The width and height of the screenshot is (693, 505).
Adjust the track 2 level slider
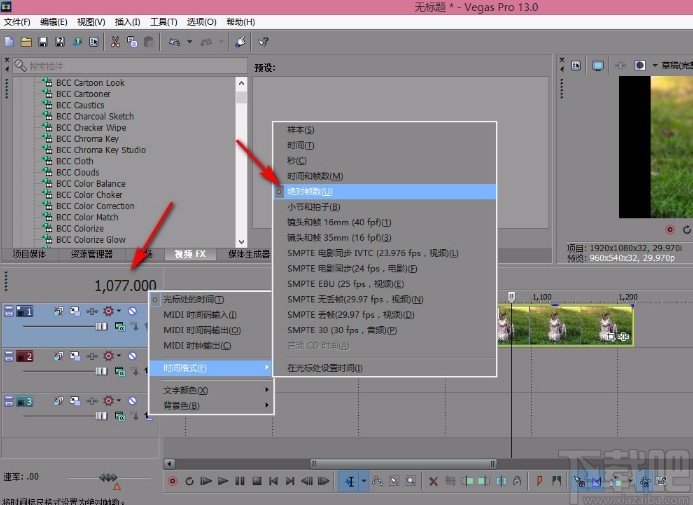(x=100, y=371)
